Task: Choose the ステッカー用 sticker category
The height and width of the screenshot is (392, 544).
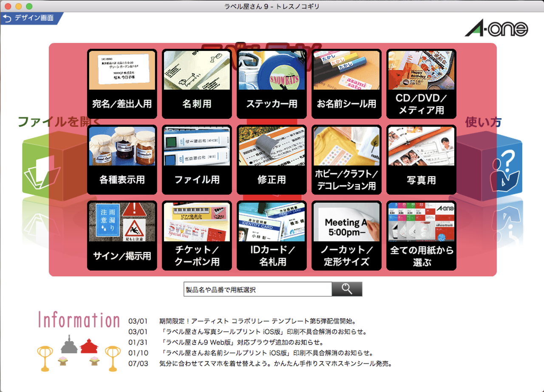Action: point(272,84)
